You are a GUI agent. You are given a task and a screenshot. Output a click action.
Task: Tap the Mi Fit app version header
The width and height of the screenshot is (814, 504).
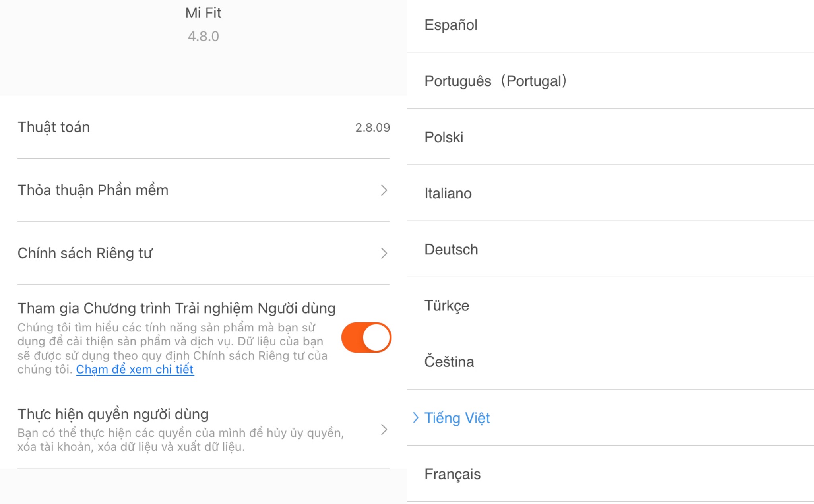(x=203, y=24)
